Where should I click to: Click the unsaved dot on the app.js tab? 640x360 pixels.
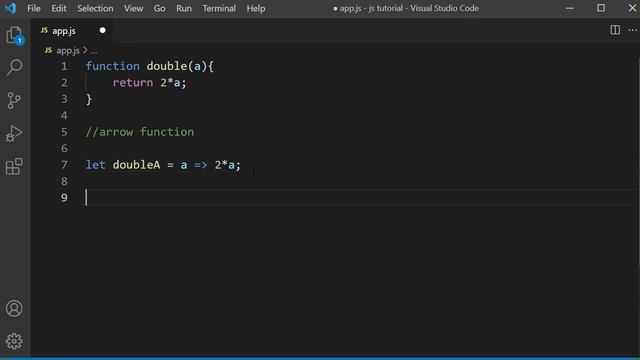click(102, 31)
